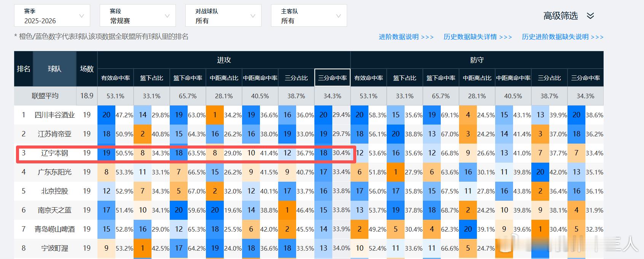This screenshot has height=259, width=644.
Task: Sort by offensive 中距离占比 column
Action: (x=224, y=78)
